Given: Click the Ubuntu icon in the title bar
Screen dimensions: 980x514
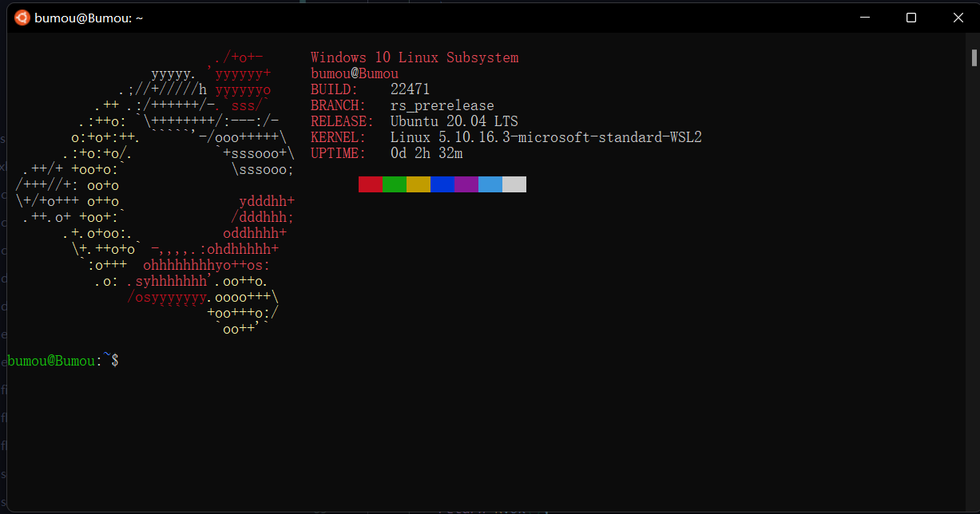Looking at the screenshot, I should coord(21,16).
